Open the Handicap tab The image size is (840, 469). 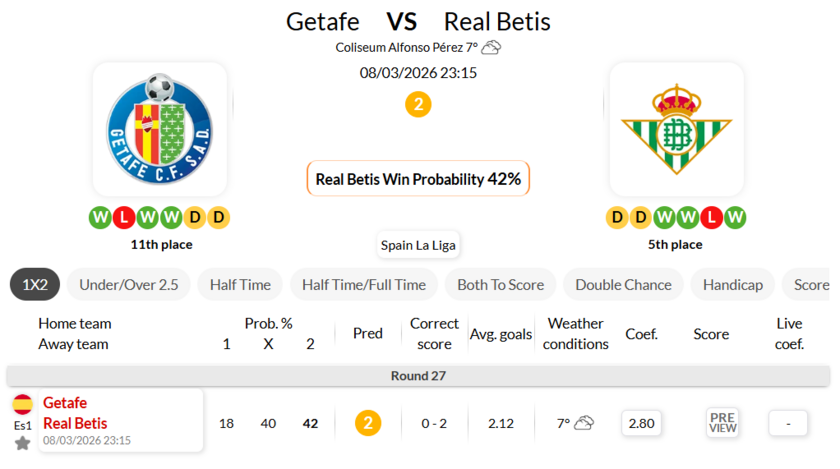point(732,285)
